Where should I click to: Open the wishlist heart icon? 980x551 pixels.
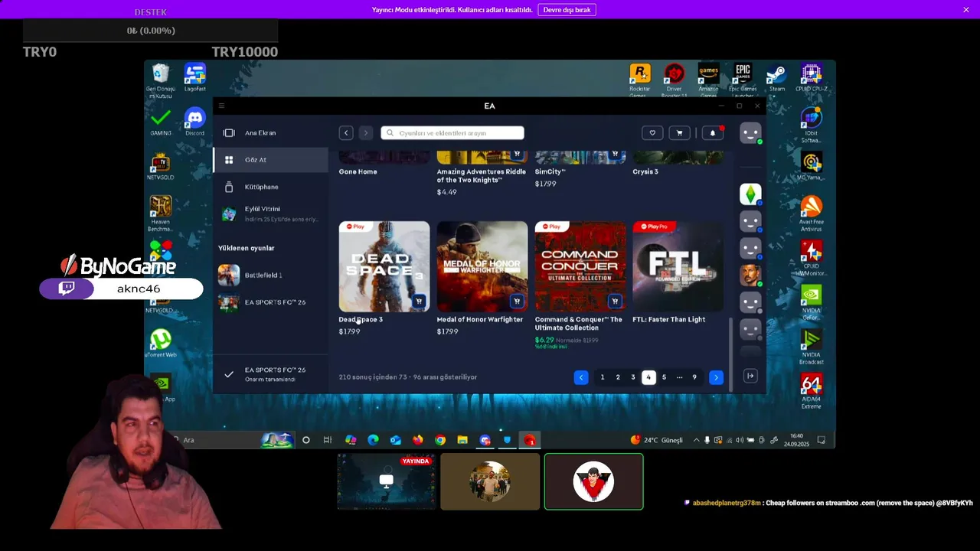[x=652, y=133]
